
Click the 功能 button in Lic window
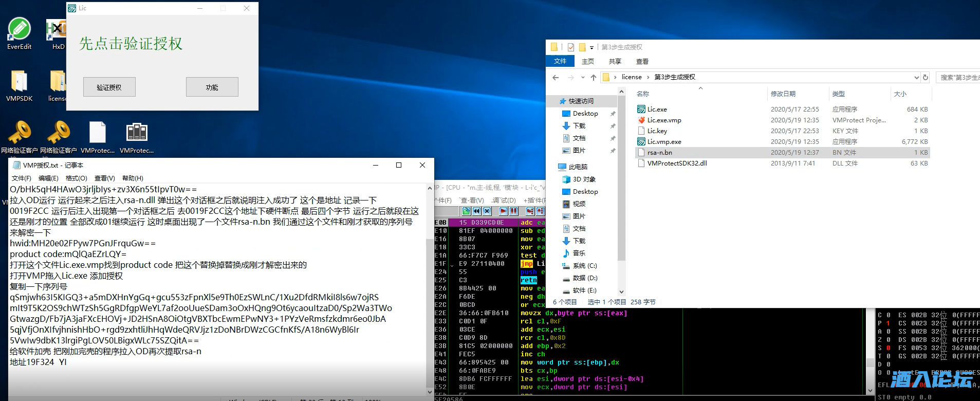pos(212,87)
